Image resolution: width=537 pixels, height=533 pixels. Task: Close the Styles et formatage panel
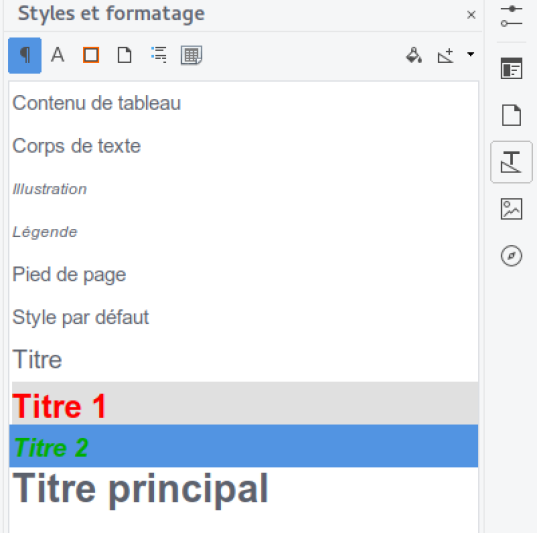pos(471,15)
